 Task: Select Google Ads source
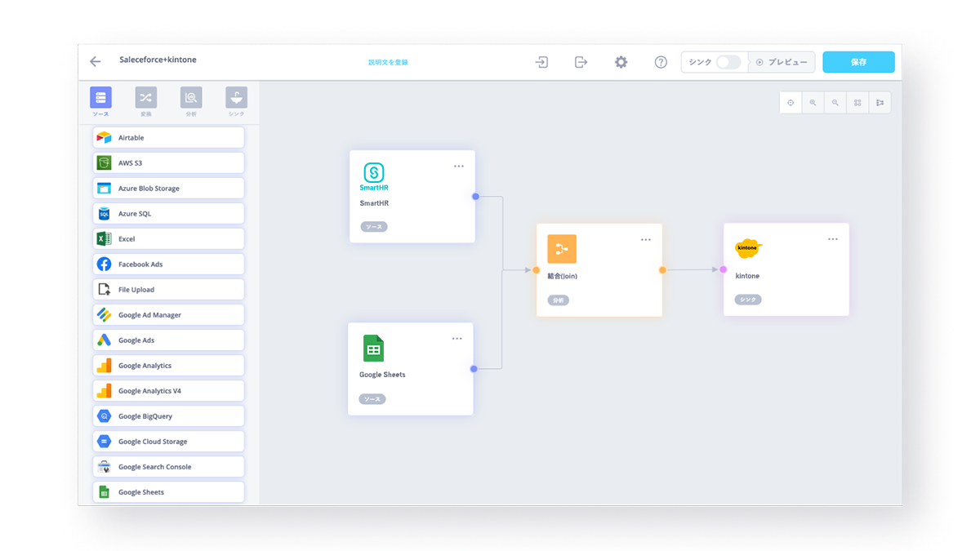168,340
